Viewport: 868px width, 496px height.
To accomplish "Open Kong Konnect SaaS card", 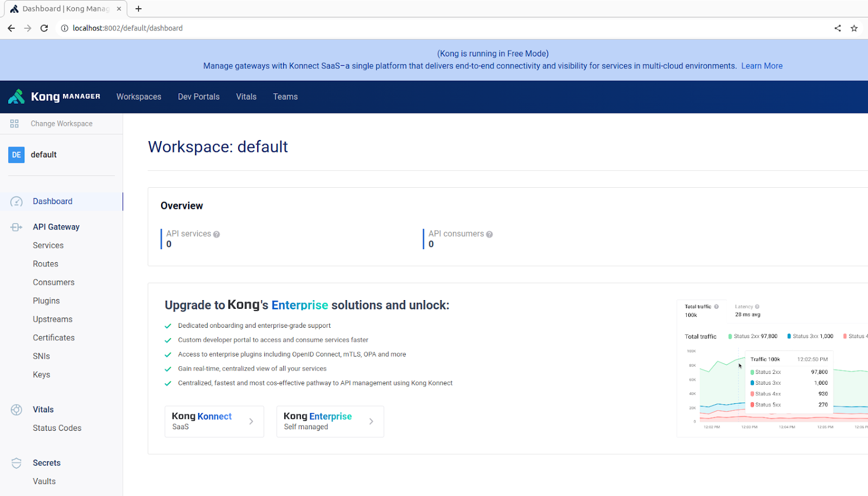I will tap(214, 422).
